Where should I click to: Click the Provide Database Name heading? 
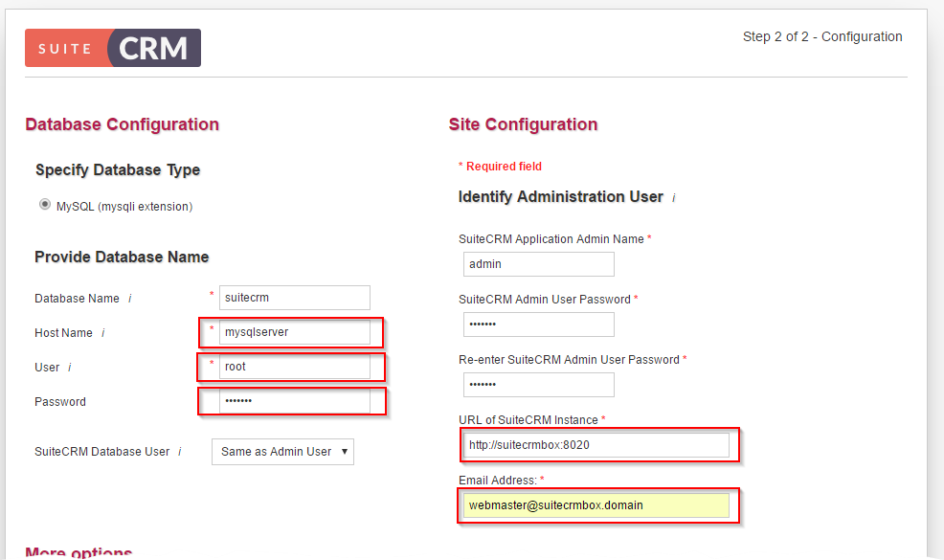coord(122,258)
